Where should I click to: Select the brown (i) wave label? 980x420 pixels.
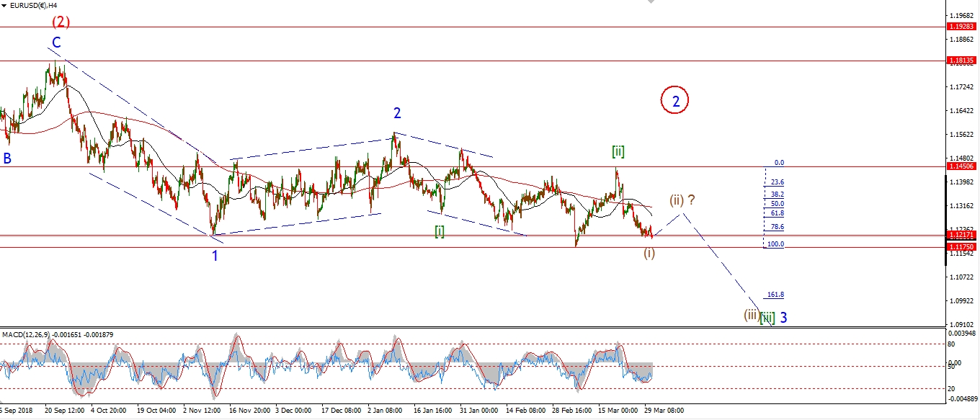[x=649, y=253]
